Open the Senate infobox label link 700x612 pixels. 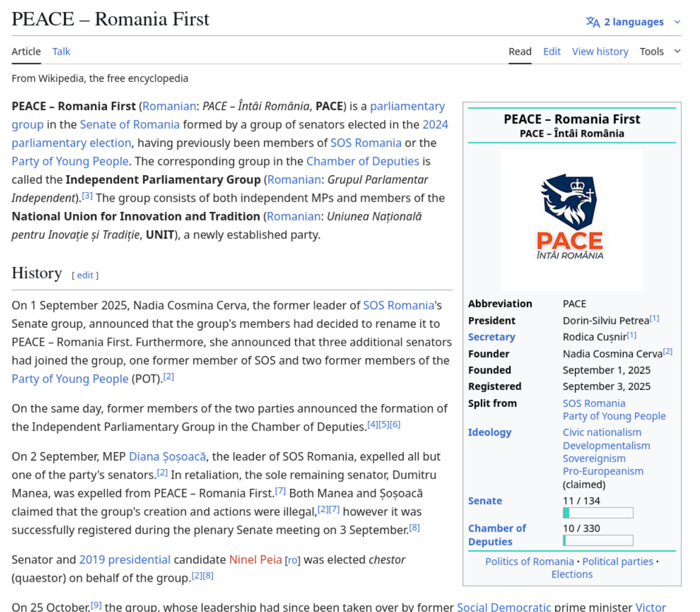485,501
